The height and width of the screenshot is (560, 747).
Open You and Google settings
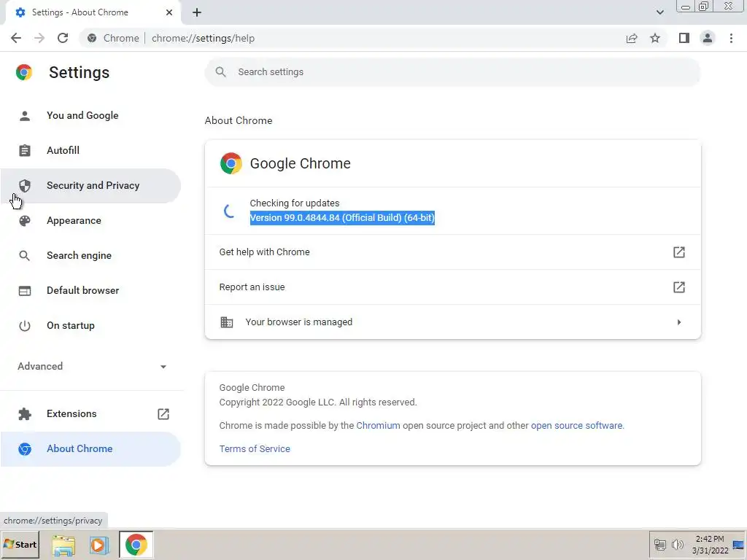(x=90, y=116)
